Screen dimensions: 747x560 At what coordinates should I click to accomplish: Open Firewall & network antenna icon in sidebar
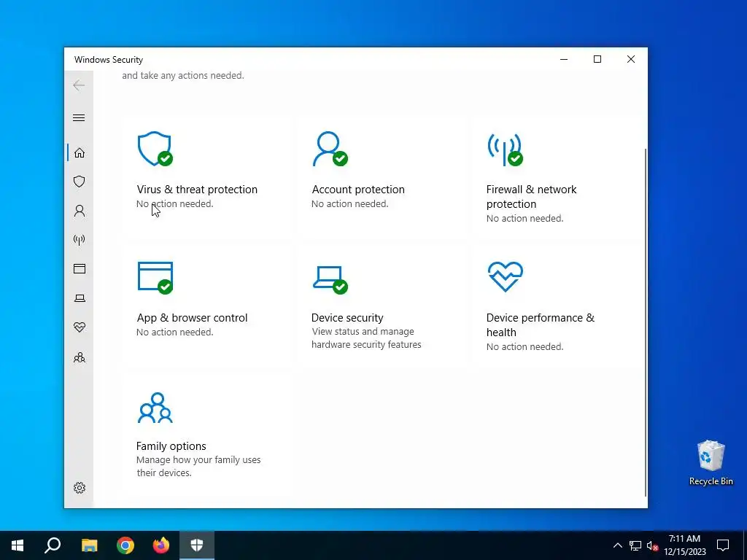pyautogui.click(x=80, y=239)
